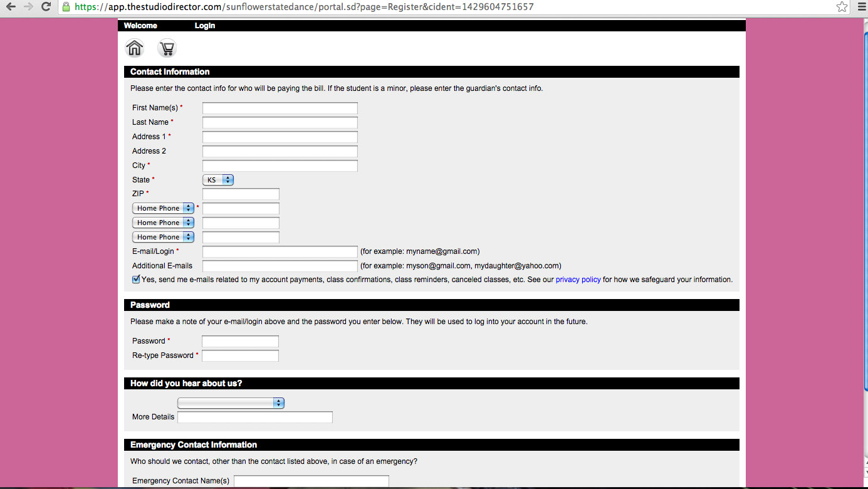Open the shopping cart icon
The height and width of the screenshot is (489, 868).
coord(167,48)
